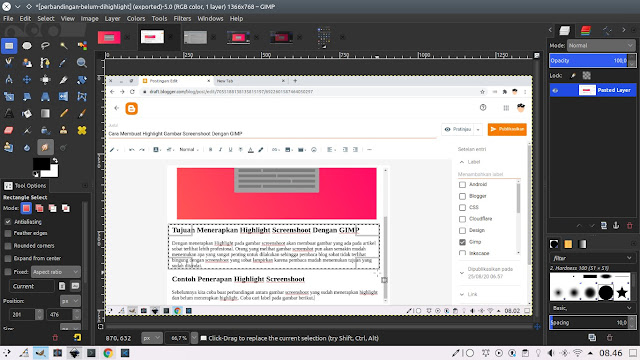This screenshot has width=640, height=360.
Task: Open the Colors menu
Action: coord(136,18)
